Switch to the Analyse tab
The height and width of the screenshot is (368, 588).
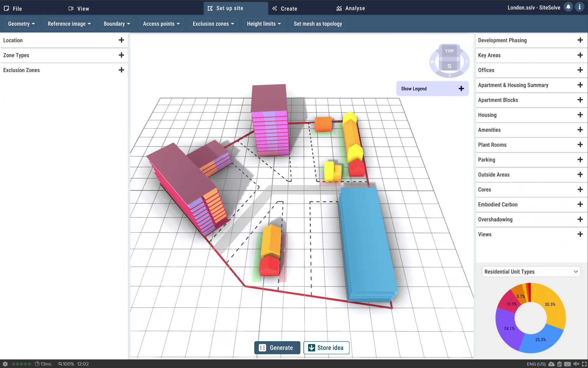click(350, 8)
